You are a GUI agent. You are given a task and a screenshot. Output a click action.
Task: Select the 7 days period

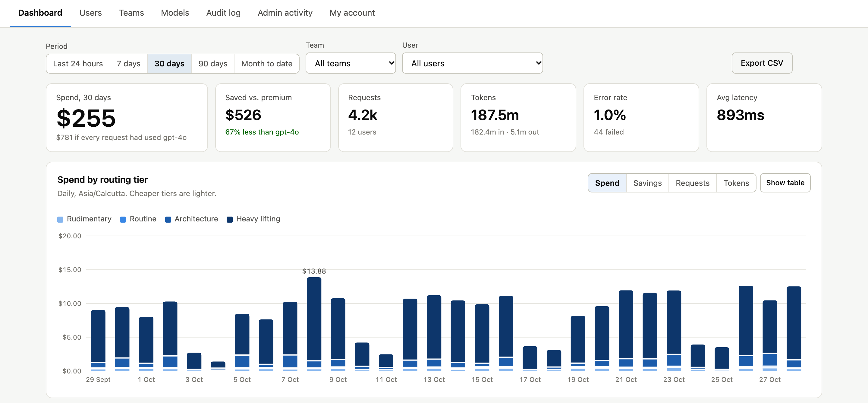click(128, 63)
